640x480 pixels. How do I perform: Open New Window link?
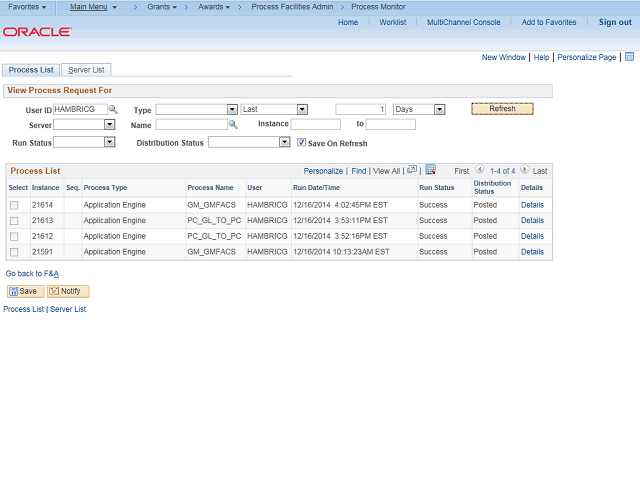pos(504,57)
